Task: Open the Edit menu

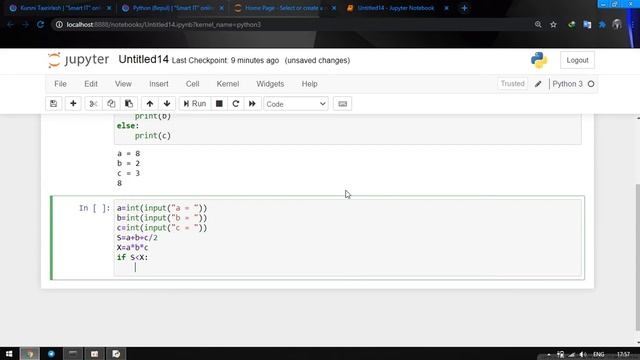Action: [x=91, y=84]
